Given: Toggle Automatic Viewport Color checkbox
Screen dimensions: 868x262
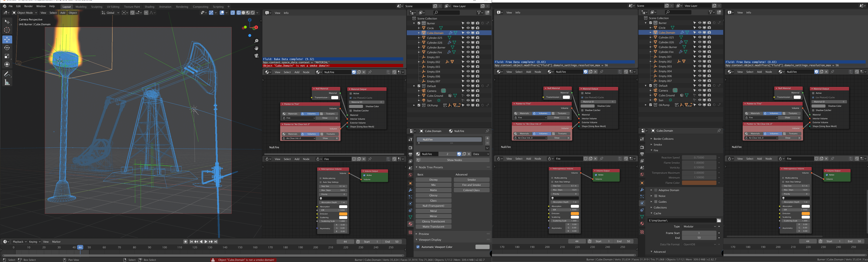Looking at the screenshot, I should (418, 247).
